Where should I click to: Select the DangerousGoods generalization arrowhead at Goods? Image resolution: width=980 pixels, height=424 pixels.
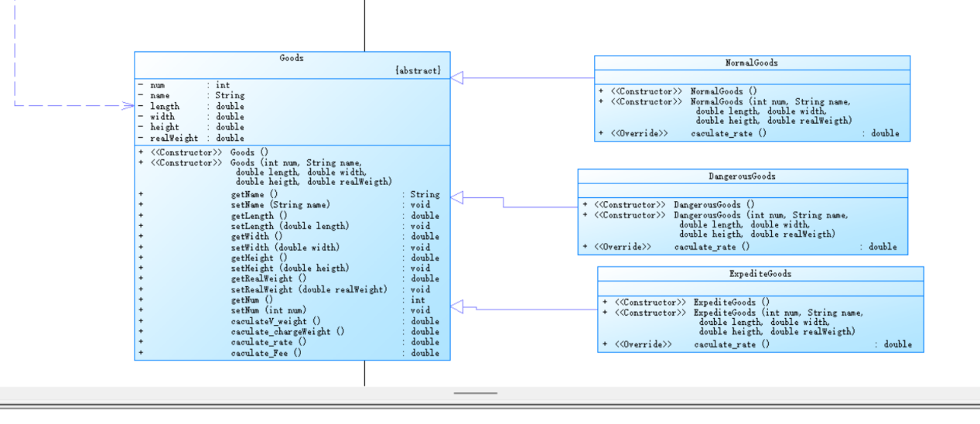pyautogui.click(x=457, y=197)
